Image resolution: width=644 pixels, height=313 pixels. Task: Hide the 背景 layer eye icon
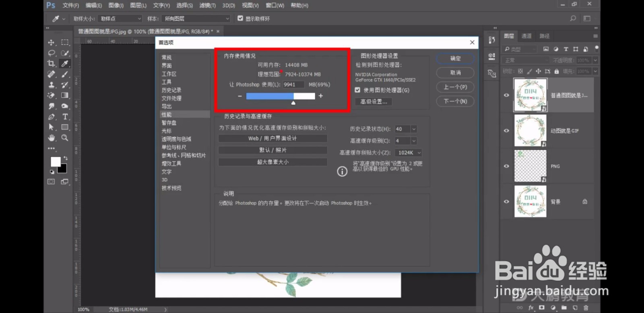[506, 202]
